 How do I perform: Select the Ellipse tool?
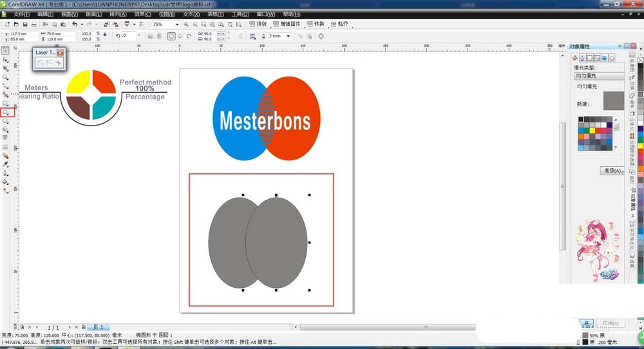click(x=5, y=111)
